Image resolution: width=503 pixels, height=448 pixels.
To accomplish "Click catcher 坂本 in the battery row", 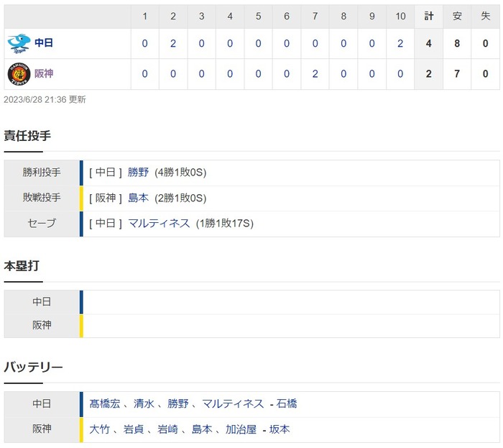I will (x=280, y=429).
